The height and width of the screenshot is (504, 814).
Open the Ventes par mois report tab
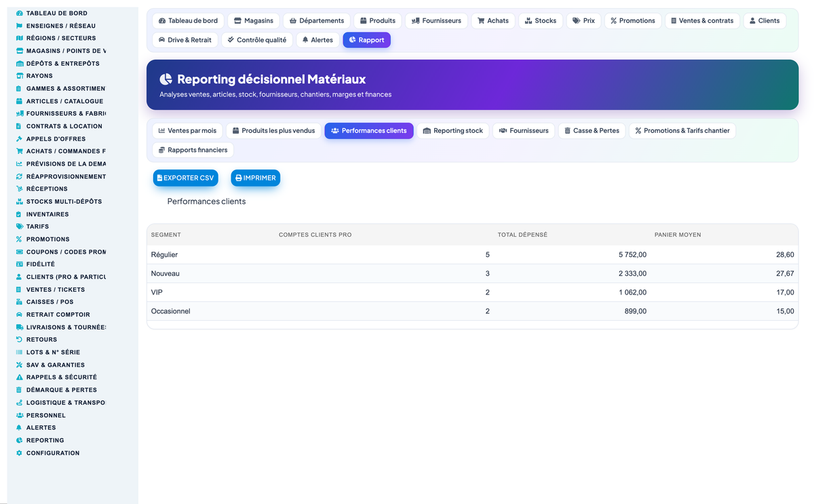187,131
